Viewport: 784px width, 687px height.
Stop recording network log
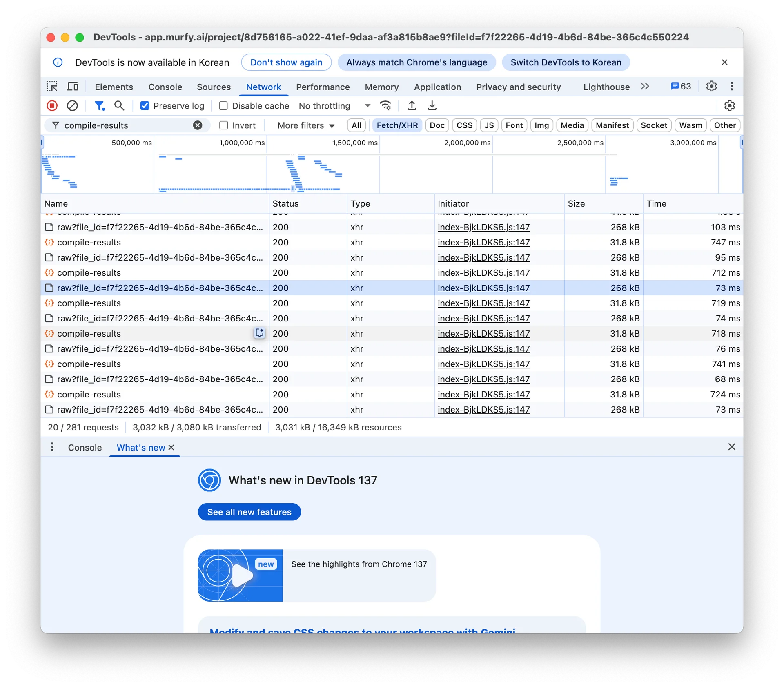(52, 106)
